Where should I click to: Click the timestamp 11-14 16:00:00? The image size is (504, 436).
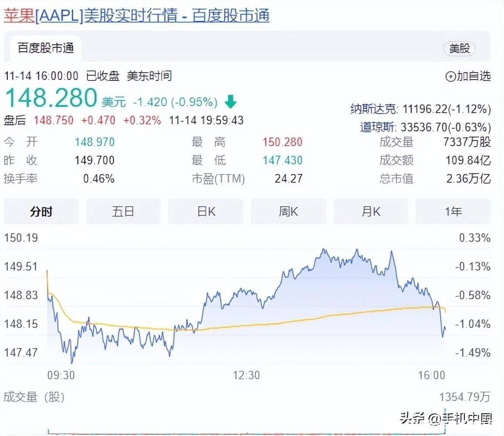41,76
